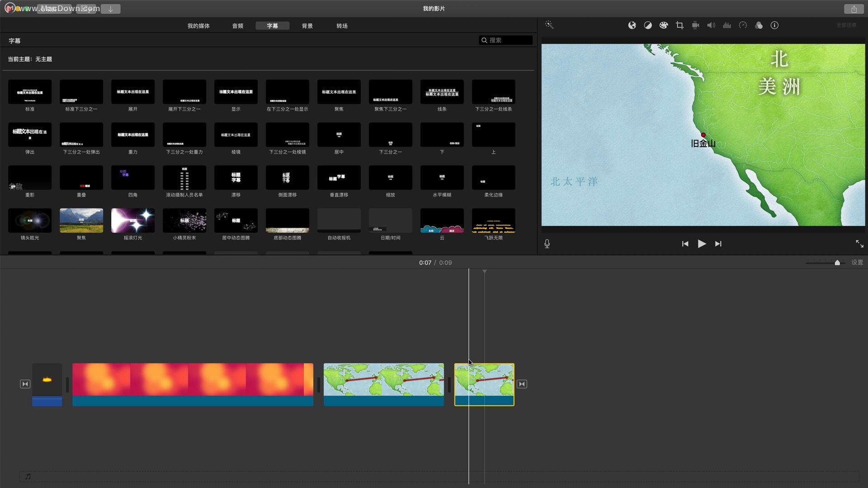The width and height of the screenshot is (868, 488).
Task: Select the 重影 title thumbnail
Action: tap(30, 178)
